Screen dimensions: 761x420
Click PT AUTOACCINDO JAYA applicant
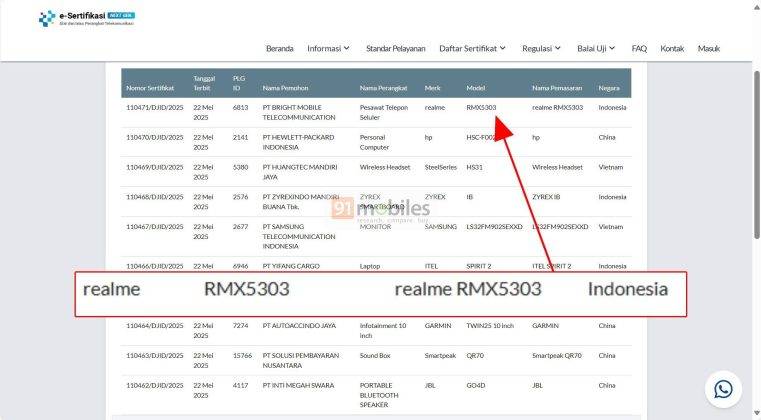coord(299,326)
